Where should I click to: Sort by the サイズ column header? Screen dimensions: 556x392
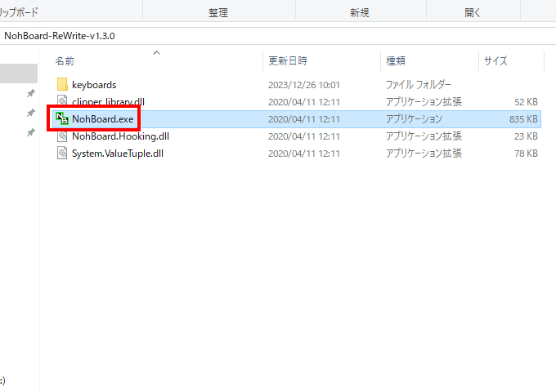495,61
